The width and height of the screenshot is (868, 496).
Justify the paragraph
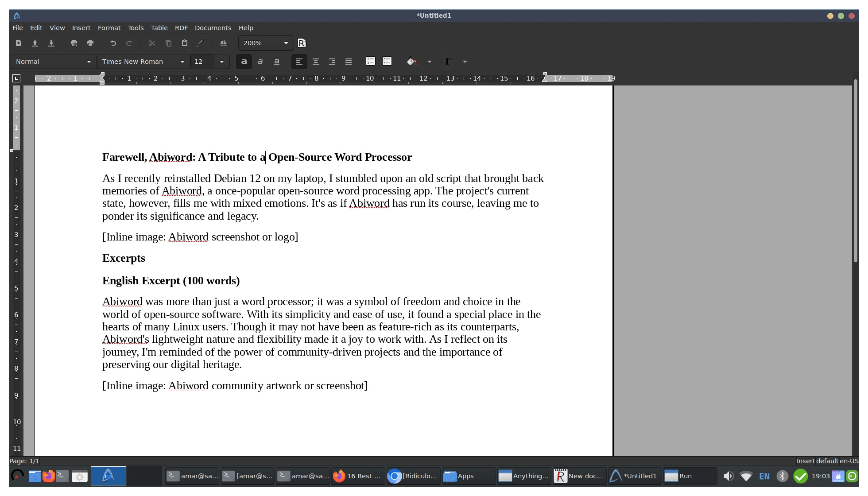click(349, 62)
